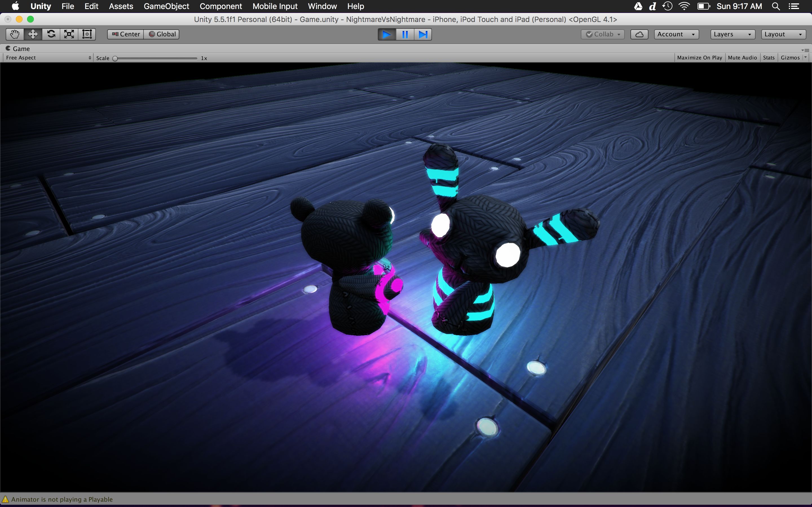Open the GameObject menu
This screenshot has height=507, width=812.
click(x=166, y=6)
